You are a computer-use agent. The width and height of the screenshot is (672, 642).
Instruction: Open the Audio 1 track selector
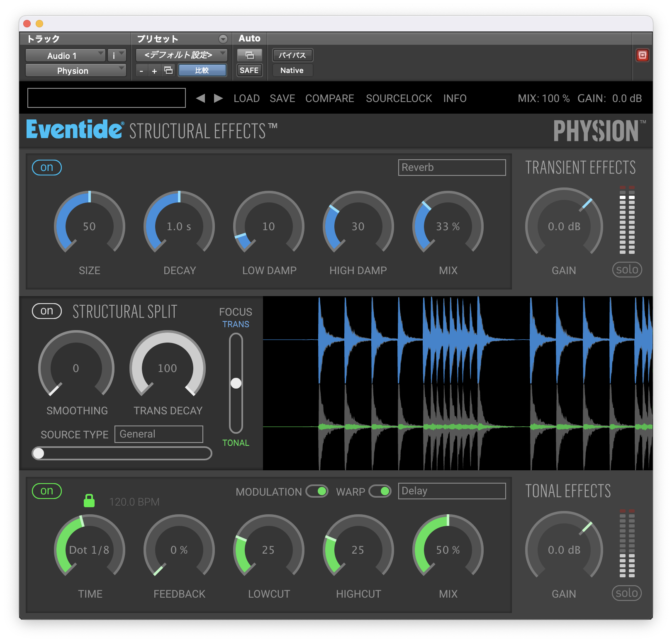pyautogui.click(x=66, y=55)
